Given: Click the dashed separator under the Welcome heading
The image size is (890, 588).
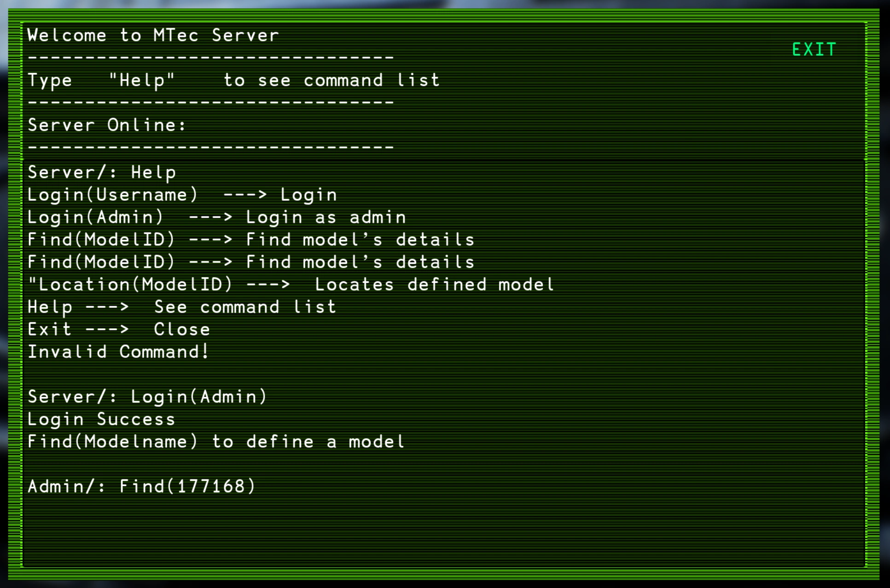Looking at the screenshot, I should click(x=210, y=58).
